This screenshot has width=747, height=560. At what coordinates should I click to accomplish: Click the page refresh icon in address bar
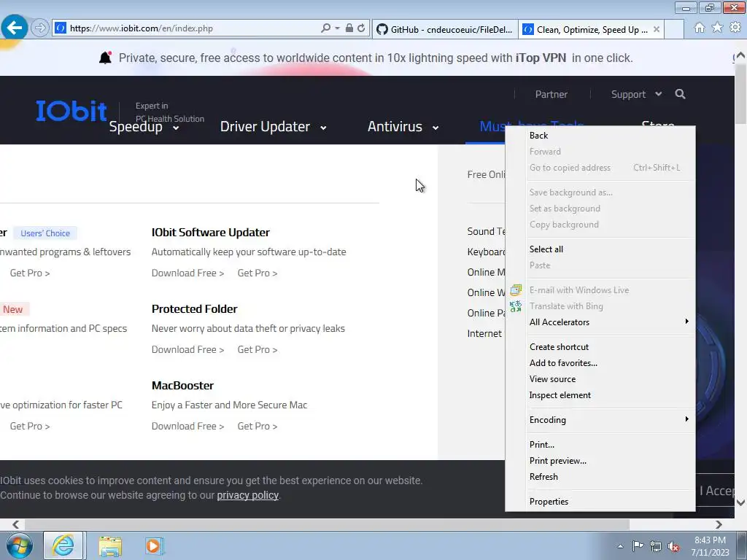[362, 28]
